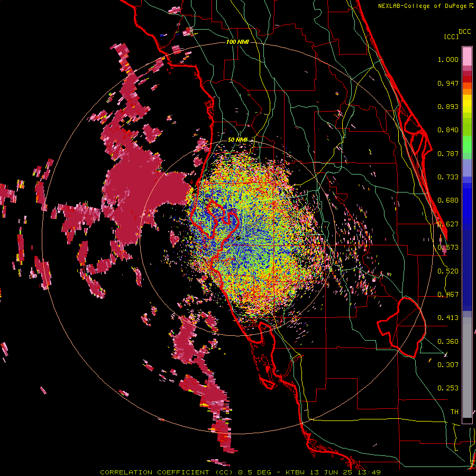This screenshot has width=476, height=476.
Task: Click the 100 NMI range ring label
Action: (x=237, y=42)
